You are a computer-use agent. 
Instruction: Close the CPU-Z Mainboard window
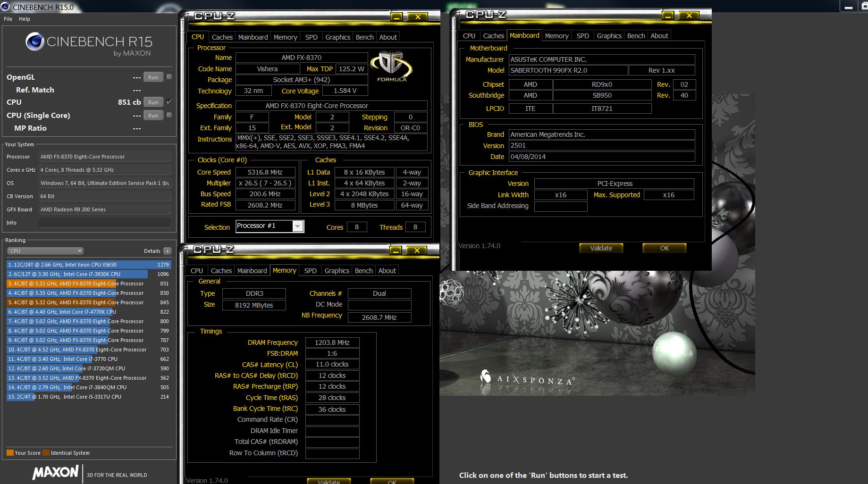click(x=689, y=16)
